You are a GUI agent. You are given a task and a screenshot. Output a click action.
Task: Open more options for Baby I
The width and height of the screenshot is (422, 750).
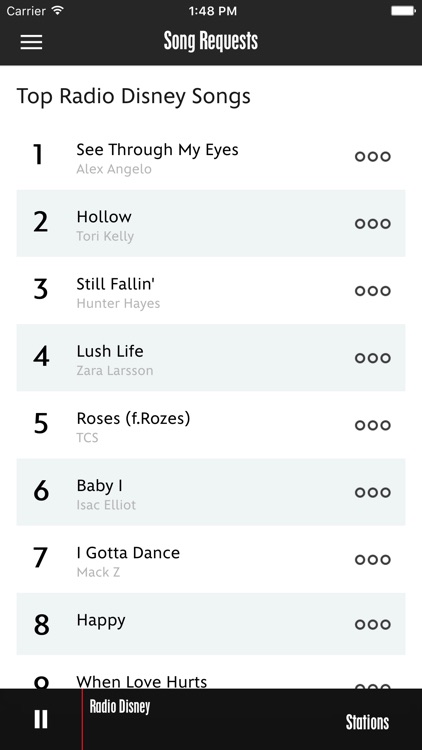373,492
